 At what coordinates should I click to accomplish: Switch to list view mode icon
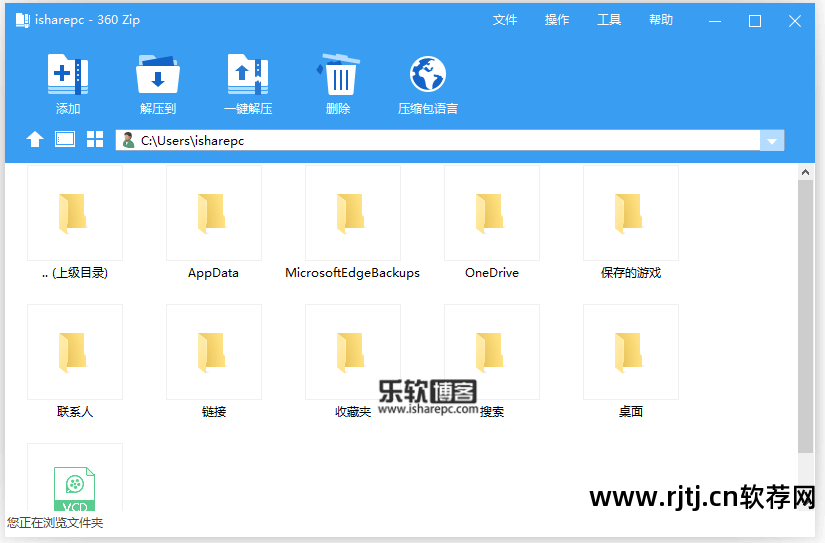pos(65,139)
